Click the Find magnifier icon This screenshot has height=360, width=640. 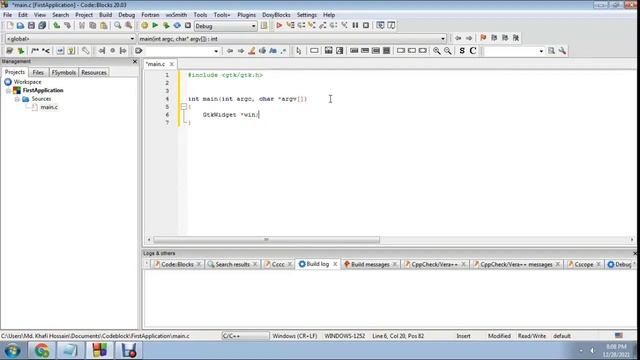coord(118,26)
